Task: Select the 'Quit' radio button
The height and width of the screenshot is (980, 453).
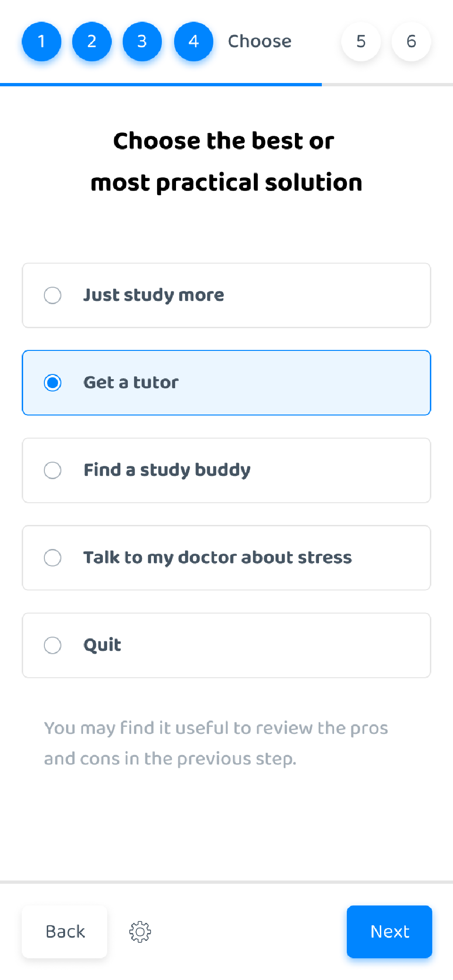Action: pyautogui.click(x=52, y=645)
